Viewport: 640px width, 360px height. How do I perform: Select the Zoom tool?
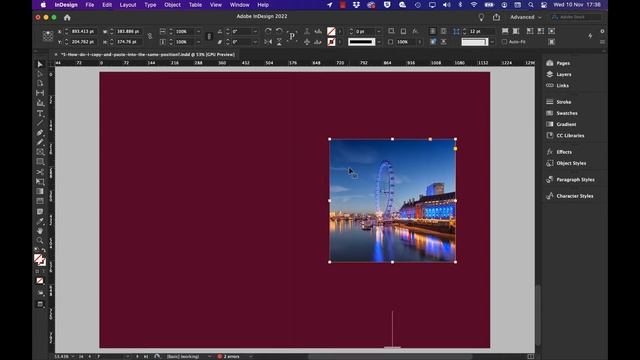pyautogui.click(x=40, y=241)
